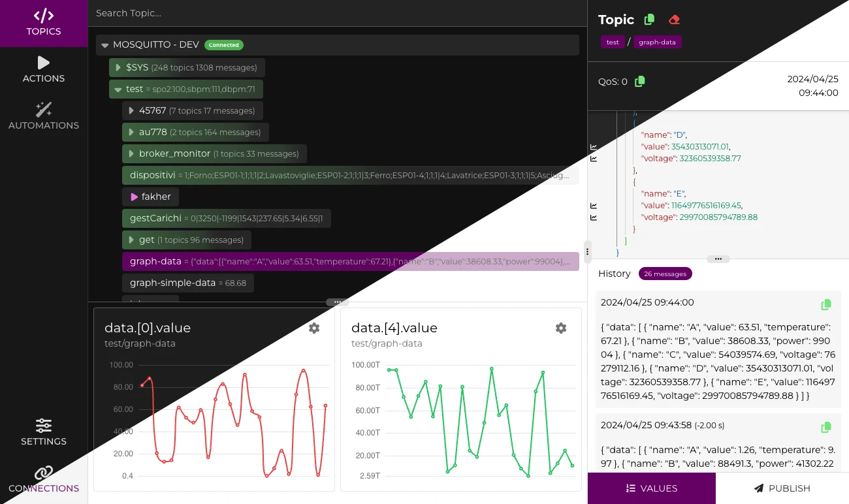Screen dimensions: 849x504
Task: Open settings gear for data.[0].value chart
Action: click(314, 328)
